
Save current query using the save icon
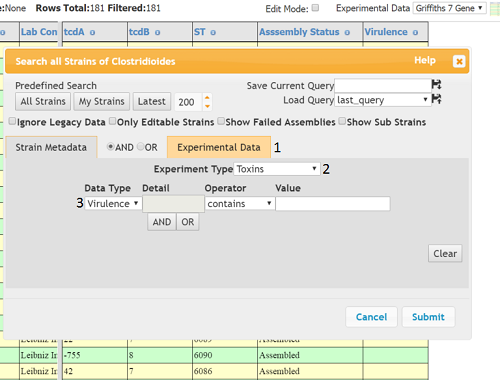pyautogui.click(x=436, y=85)
